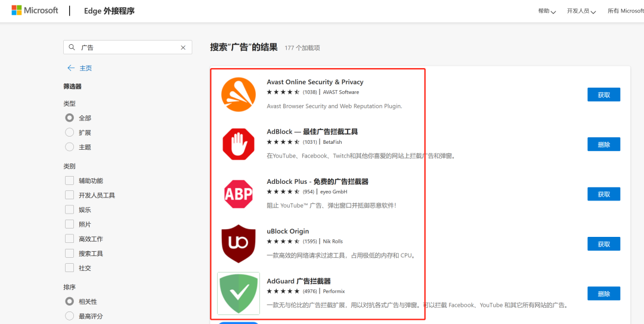Image resolution: width=644 pixels, height=324 pixels.
Task: Go back to 主页 link
Action: pyautogui.click(x=85, y=68)
